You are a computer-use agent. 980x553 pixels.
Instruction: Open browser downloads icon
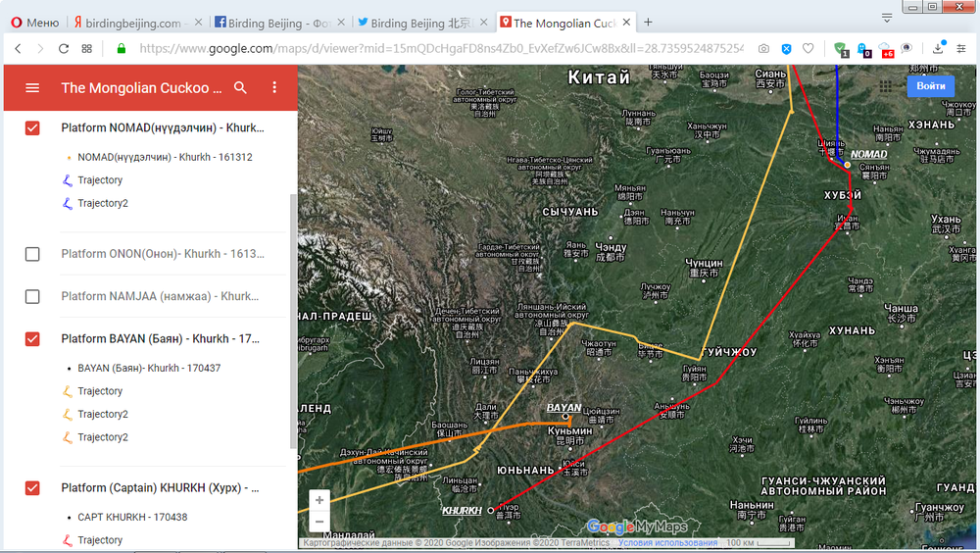[x=938, y=48]
